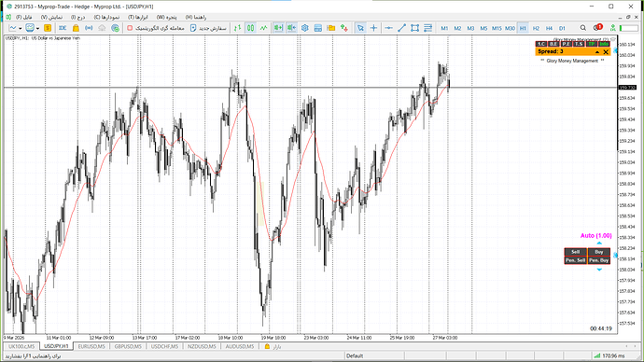Click the P.E panel button
The width and height of the screenshot is (644, 362).
point(567,44)
